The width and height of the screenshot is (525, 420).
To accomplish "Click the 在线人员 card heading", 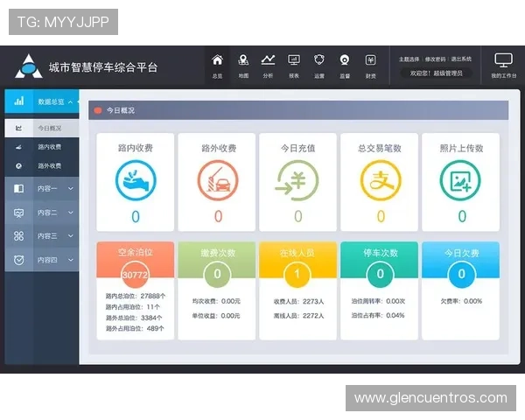I will [297, 253].
